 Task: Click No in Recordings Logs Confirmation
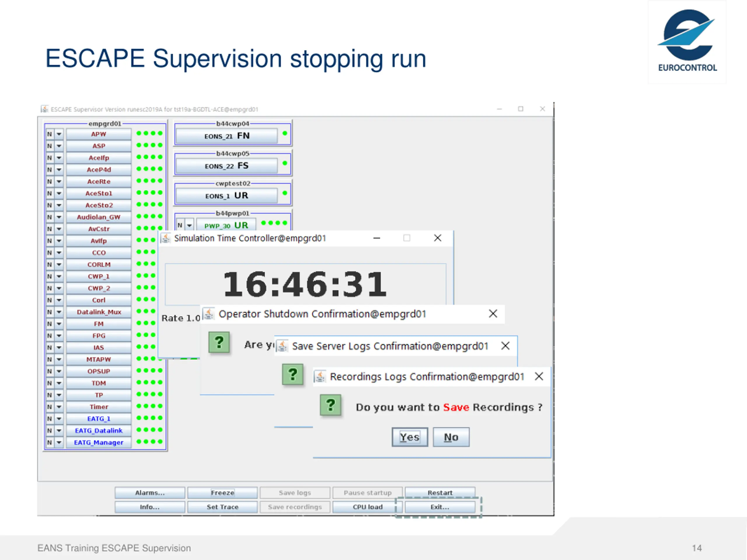coord(451,437)
